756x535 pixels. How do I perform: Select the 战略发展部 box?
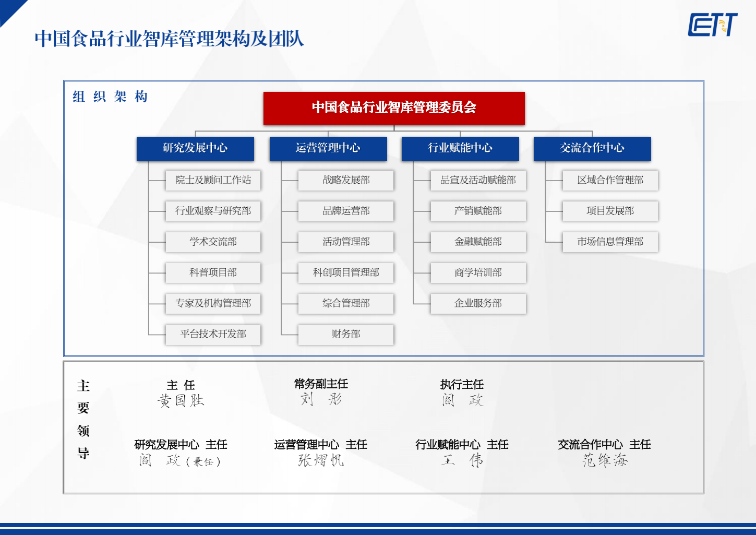[x=345, y=180]
